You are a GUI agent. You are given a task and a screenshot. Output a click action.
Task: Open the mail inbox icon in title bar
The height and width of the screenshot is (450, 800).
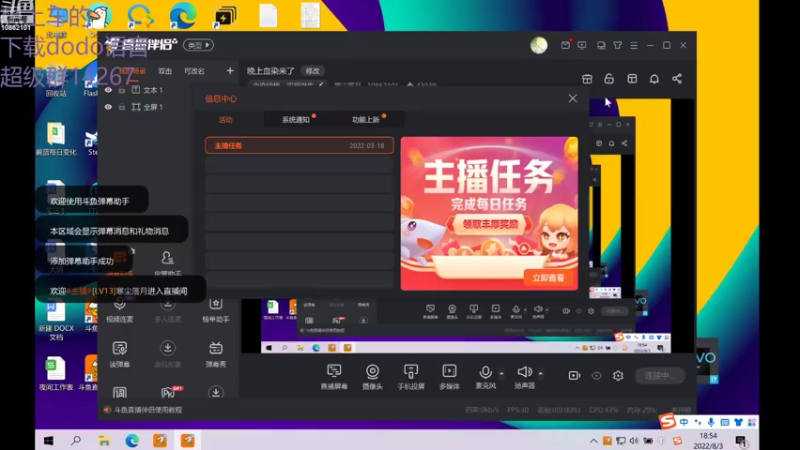click(x=565, y=45)
